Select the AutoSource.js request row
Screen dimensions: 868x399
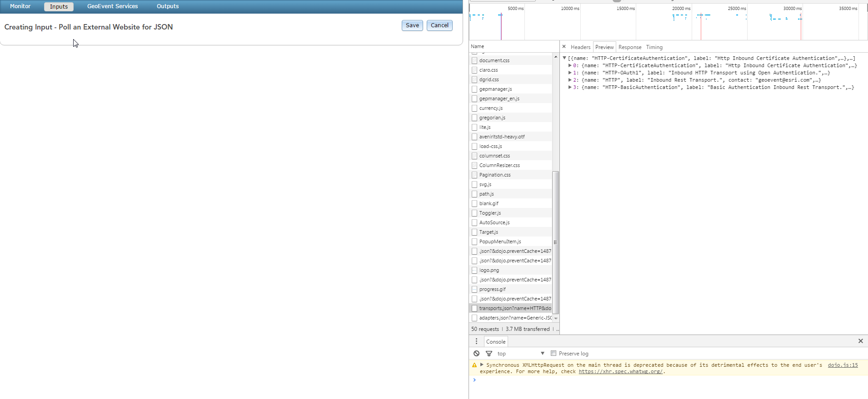point(511,222)
